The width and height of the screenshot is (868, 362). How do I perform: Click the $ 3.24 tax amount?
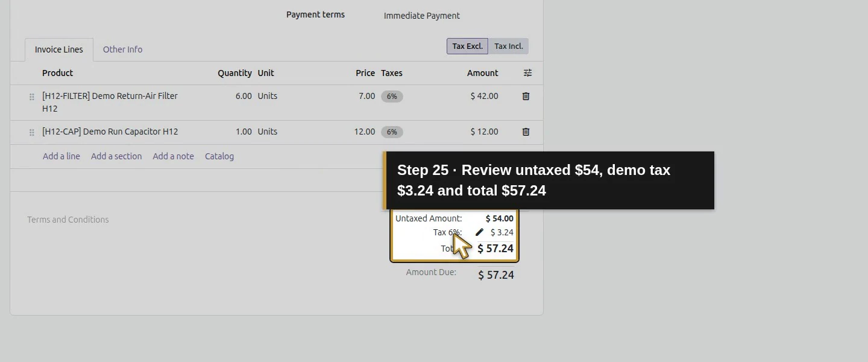(x=502, y=232)
